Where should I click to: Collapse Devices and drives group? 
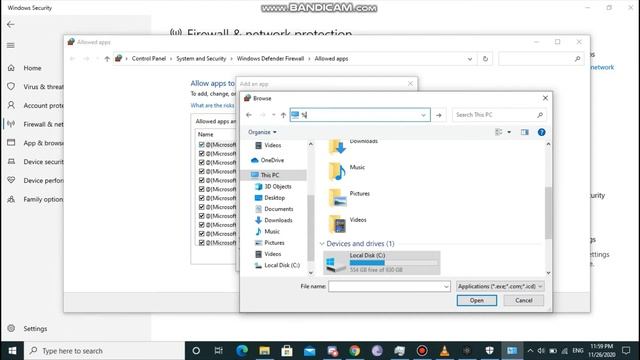tap(322, 244)
